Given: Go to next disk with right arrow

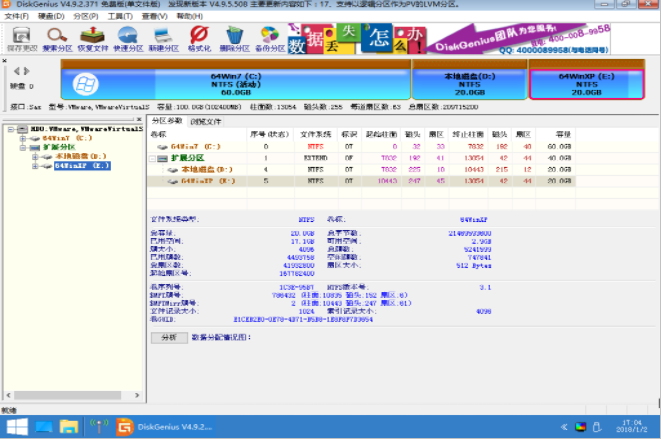Looking at the screenshot, I should (x=27, y=71).
